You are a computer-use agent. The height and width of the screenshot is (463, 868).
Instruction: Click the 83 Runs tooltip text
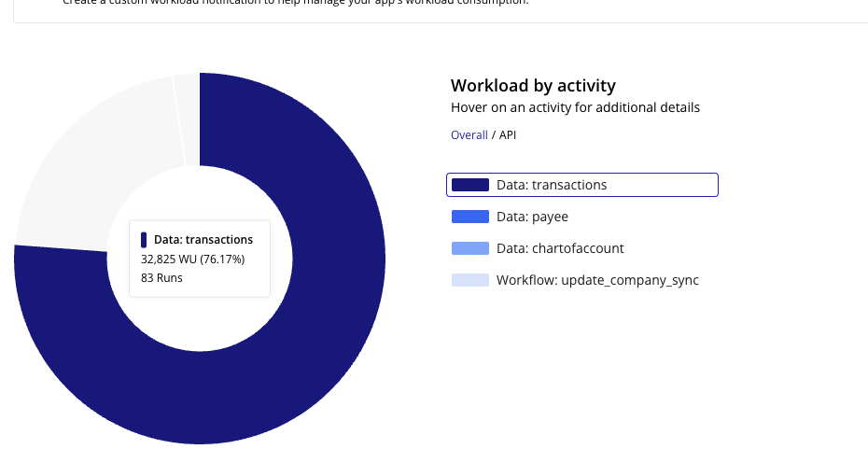[x=161, y=278]
